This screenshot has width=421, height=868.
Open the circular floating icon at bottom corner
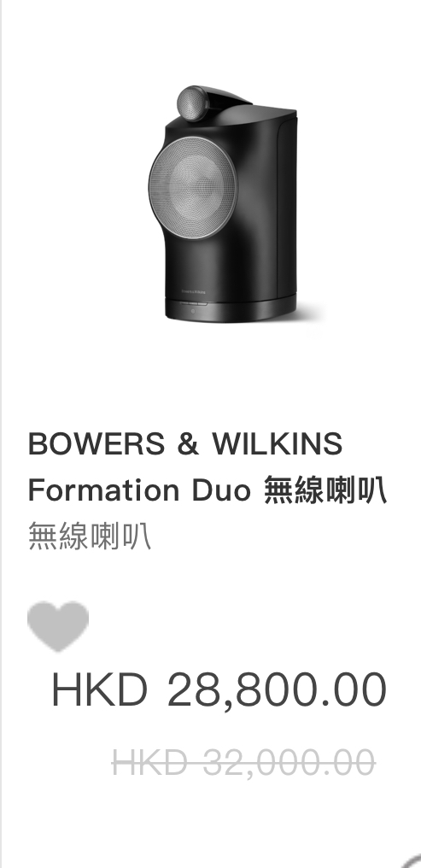[x=411, y=861]
